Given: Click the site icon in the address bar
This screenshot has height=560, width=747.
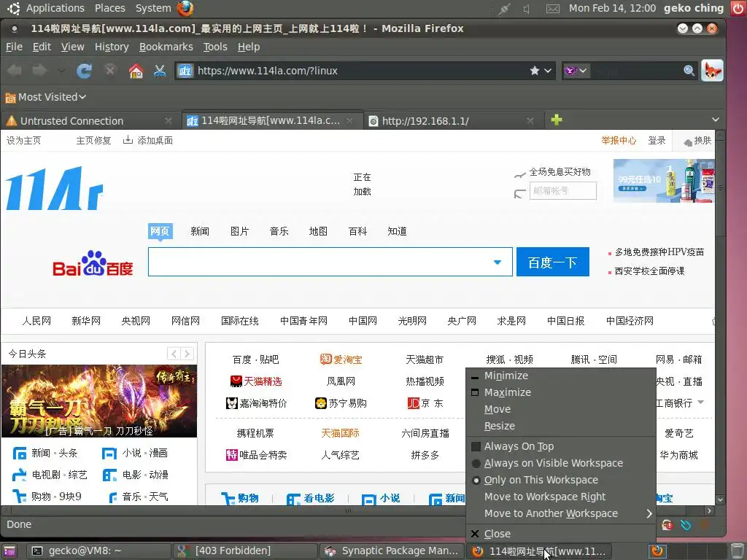Looking at the screenshot, I should [x=185, y=71].
